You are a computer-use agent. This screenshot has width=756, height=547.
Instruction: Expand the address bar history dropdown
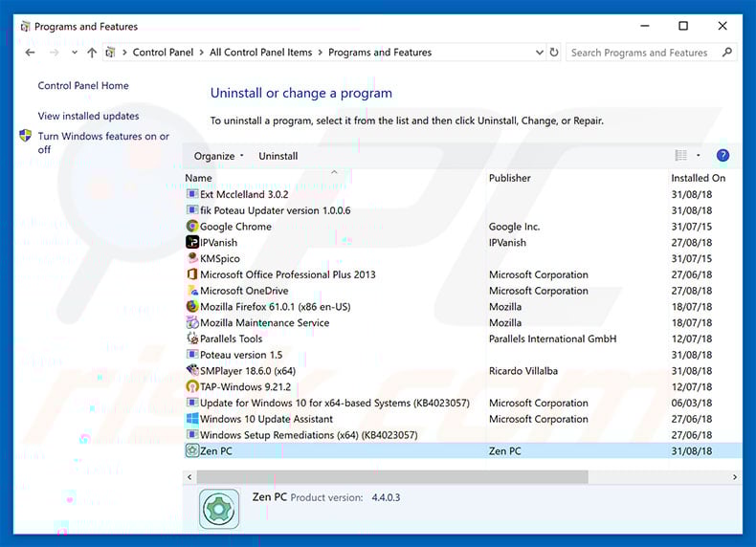[x=540, y=52]
